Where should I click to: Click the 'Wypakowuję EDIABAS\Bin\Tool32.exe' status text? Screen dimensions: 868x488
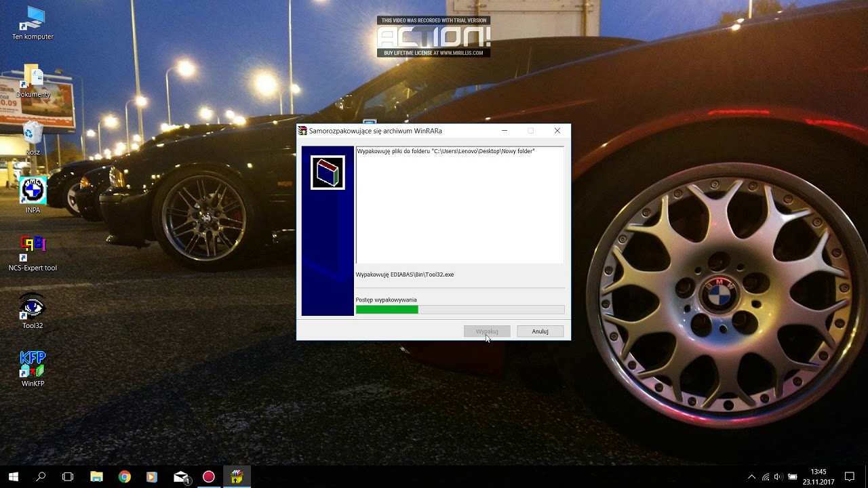(405, 274)
